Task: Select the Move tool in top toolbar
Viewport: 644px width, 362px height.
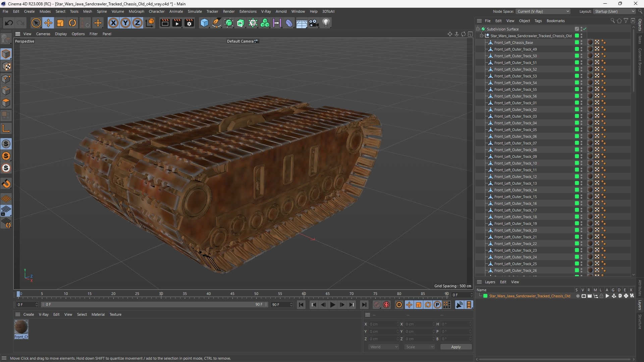Action: [x=48, y=23]
